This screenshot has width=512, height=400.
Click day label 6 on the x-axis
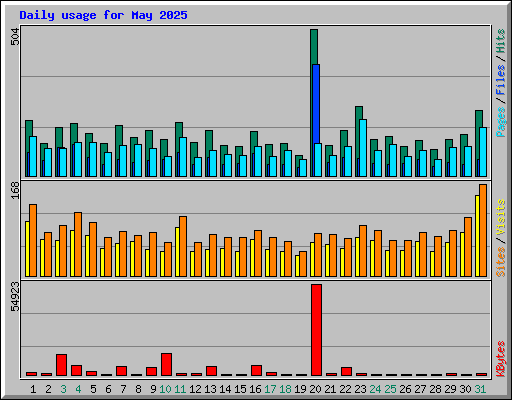(x=108, y=389)
